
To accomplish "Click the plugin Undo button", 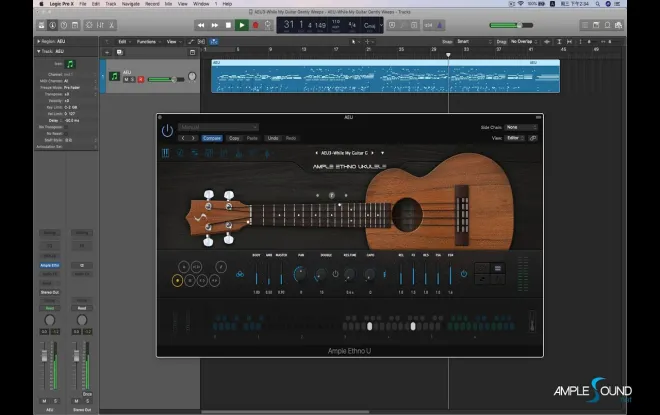I will 273,138.
